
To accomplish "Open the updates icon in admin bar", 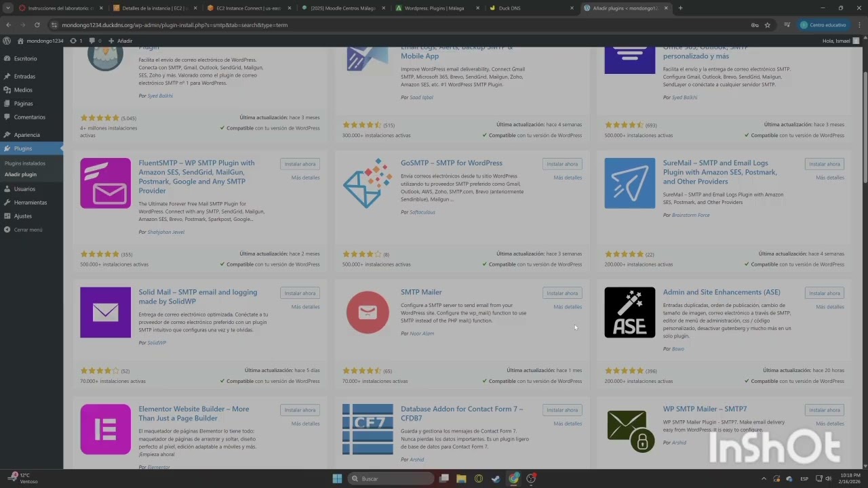I will pos(76,41).
